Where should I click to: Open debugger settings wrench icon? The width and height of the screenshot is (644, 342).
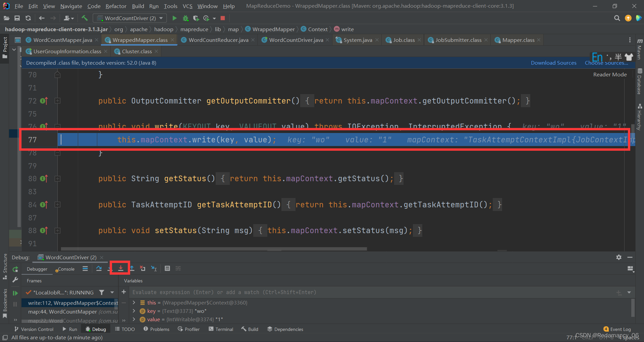tap(15, 279)
